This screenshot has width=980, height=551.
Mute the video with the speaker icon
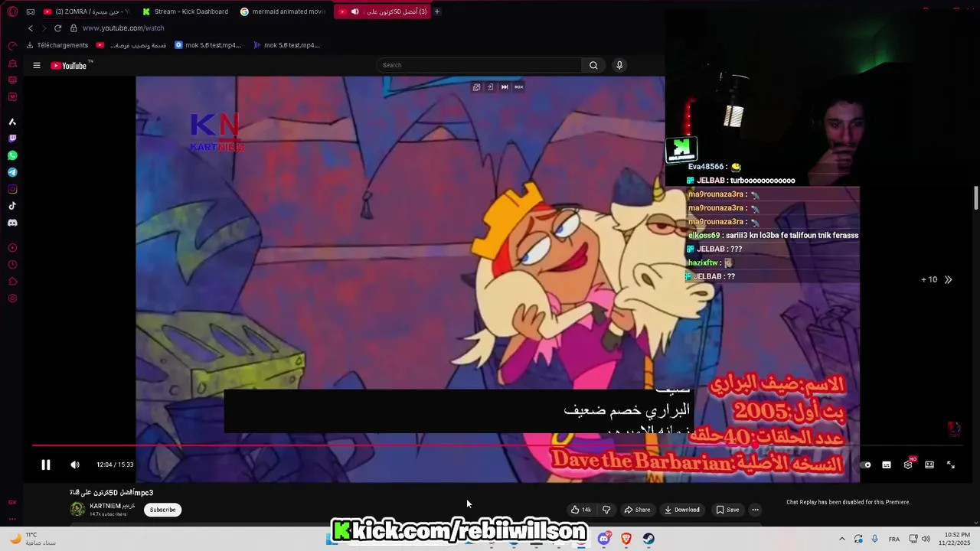[x=75, y=465]
